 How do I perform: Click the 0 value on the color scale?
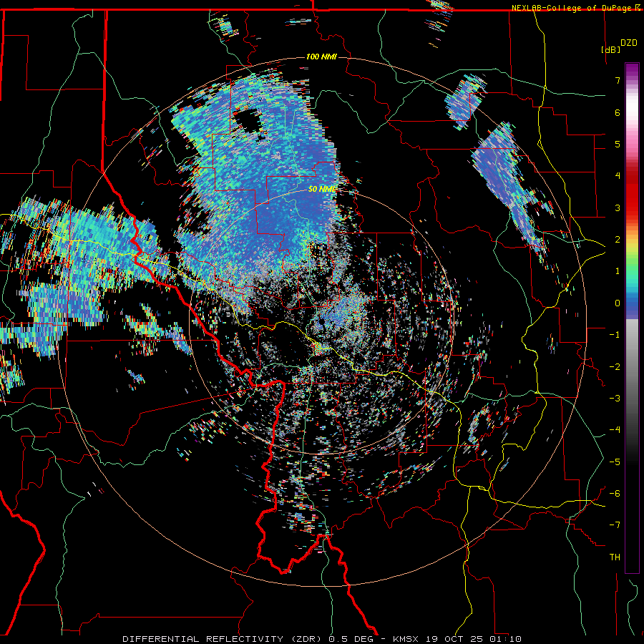pos(618,303)
